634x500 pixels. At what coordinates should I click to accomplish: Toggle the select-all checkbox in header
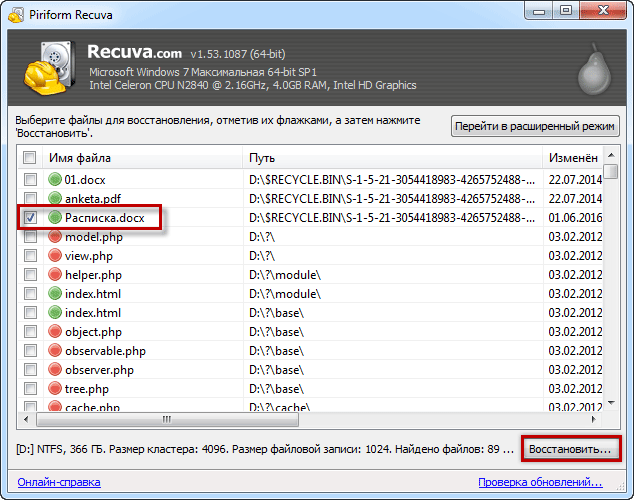point(30,158)
